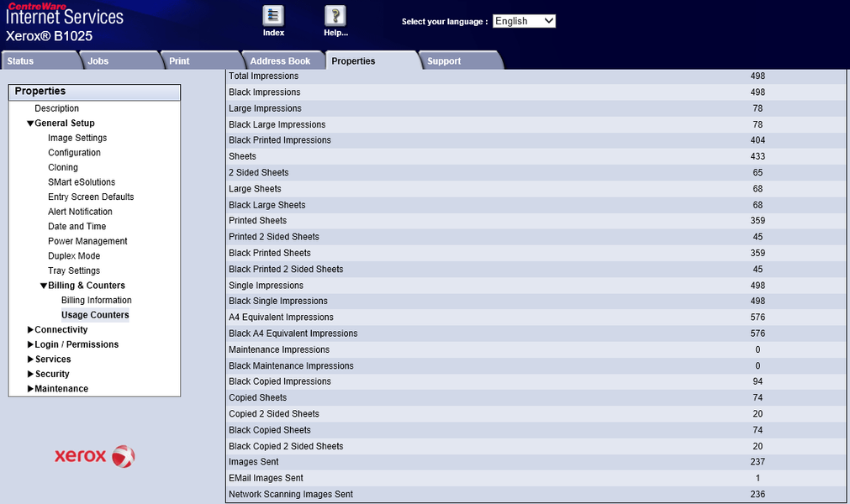Switch to the Print tab
The height and width of the screenshot is (504, 850).
[x=202, y=60]
